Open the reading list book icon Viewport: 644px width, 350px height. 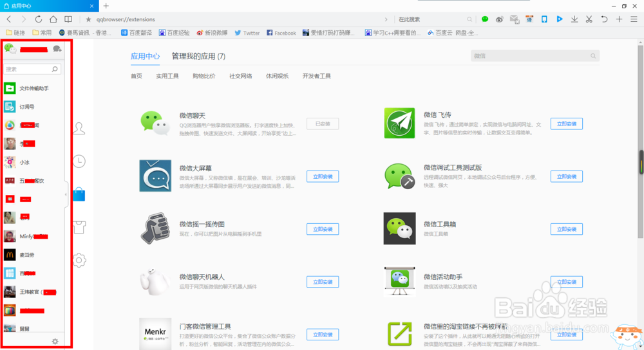(x=68, y=19)
